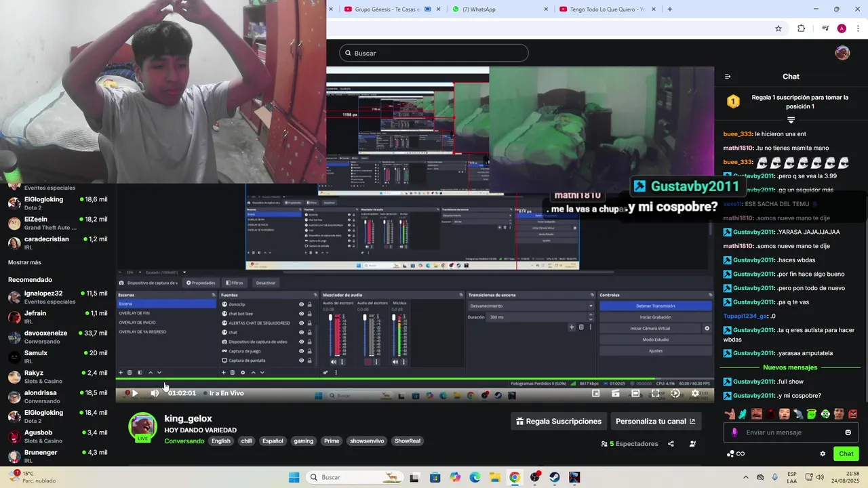Open the Conversando category link
The width and height of the screenshot is (868, 488).
184,441
